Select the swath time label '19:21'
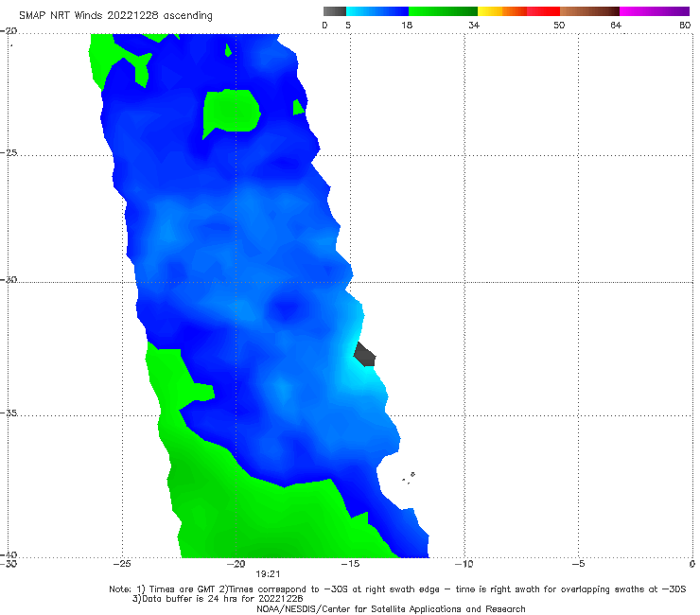This screenshot has width=700, height=615. (268, 574)
